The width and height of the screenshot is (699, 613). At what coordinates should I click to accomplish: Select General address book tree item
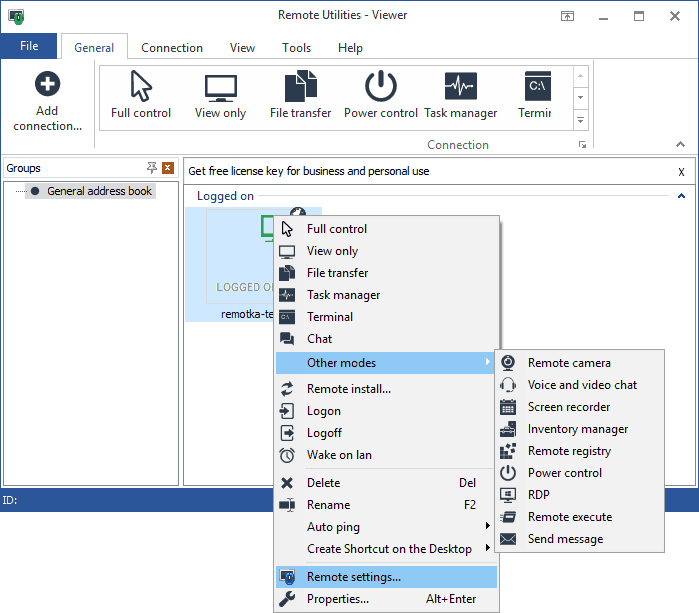[x=99, y=191]
